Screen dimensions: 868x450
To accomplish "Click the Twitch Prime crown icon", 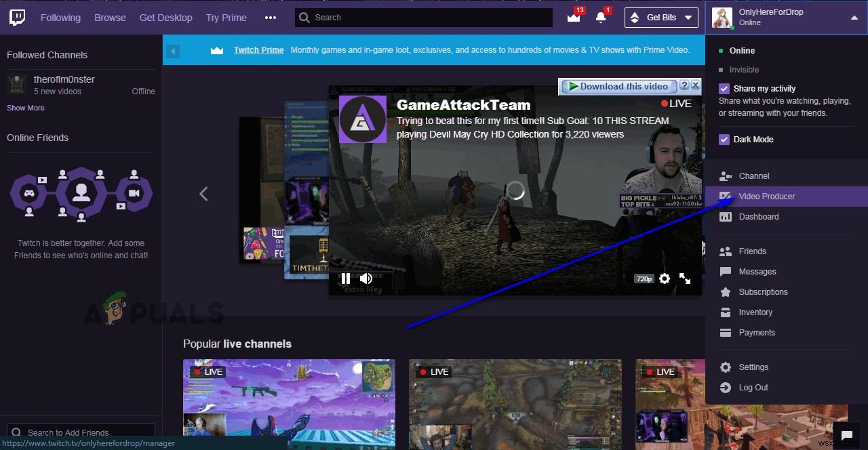I will 216,49.
